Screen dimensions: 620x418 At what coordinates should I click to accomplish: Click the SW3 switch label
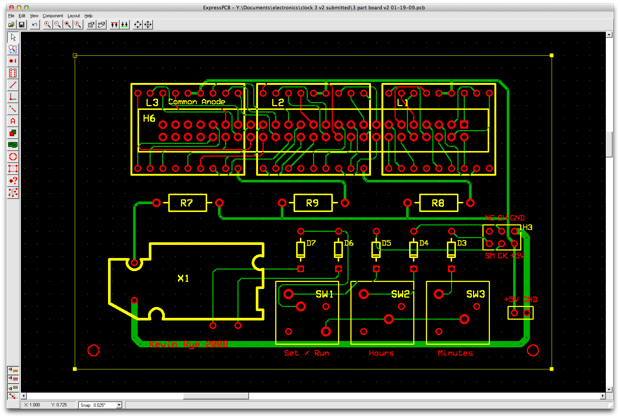tap(475, 294)
